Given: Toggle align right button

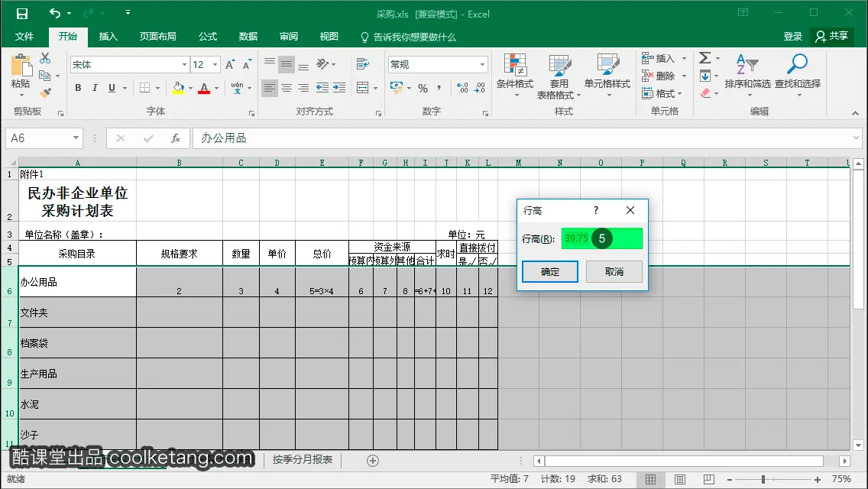Looking at the screenshot, I should 303,88.
